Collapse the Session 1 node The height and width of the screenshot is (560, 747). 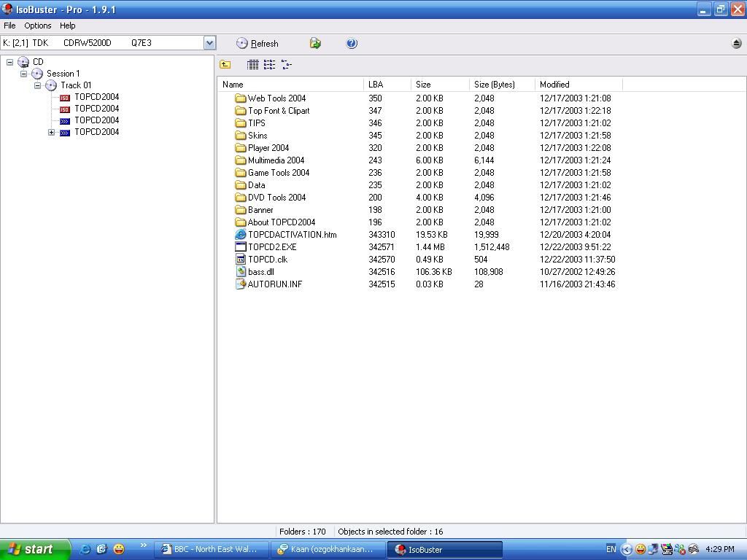23,74
